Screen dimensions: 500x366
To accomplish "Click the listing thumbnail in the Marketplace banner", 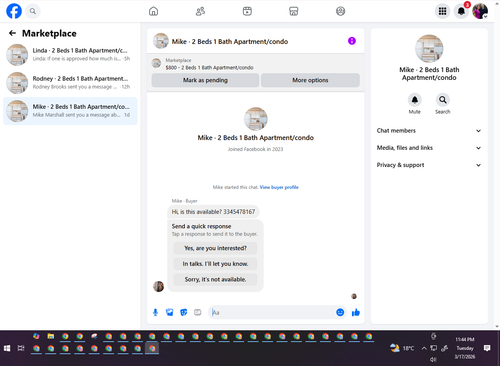I will [156, 63].
